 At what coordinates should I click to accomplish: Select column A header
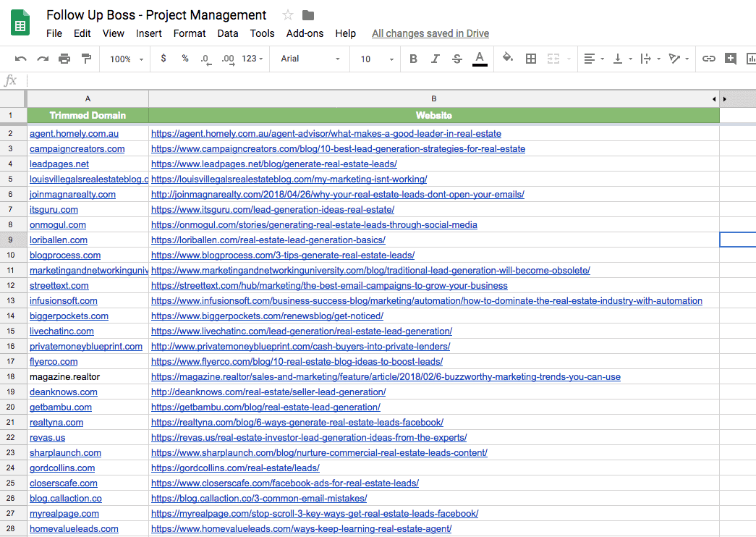pos(88,98)
